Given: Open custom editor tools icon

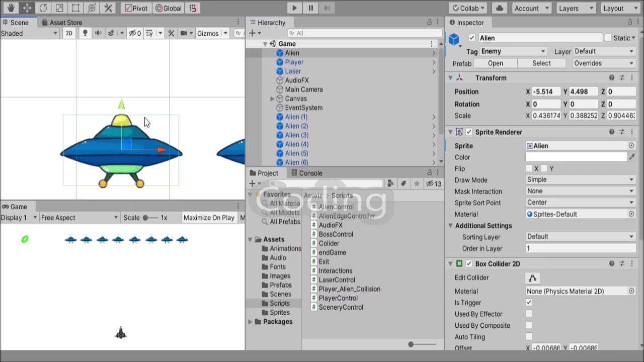Looking at the screenshot, I should [x=108, y=8].
